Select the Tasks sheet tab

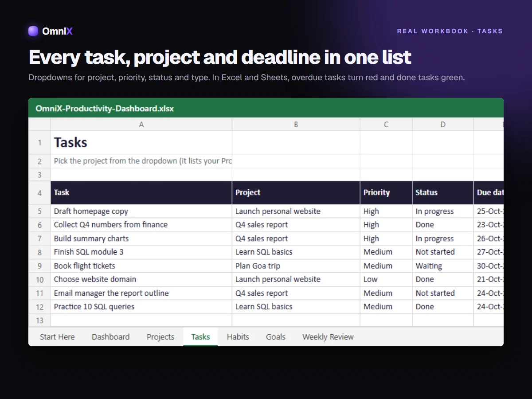click(x=200, y=337)
